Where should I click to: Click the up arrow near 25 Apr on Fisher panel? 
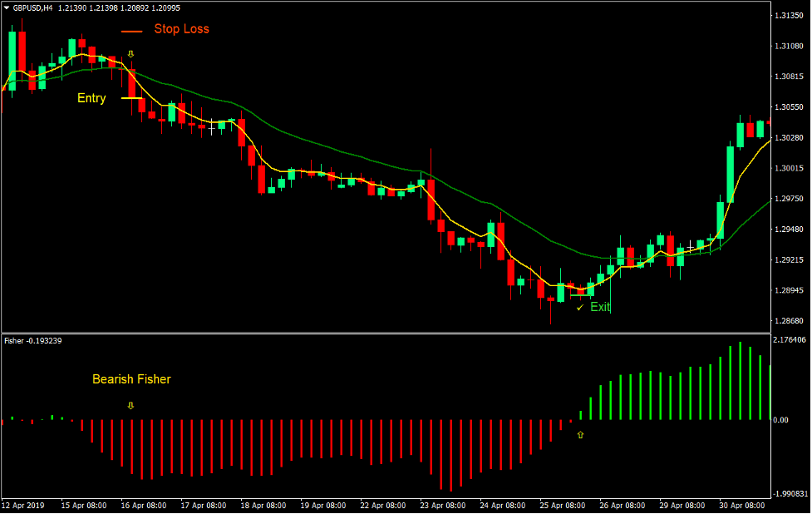(x=580, y=433)
